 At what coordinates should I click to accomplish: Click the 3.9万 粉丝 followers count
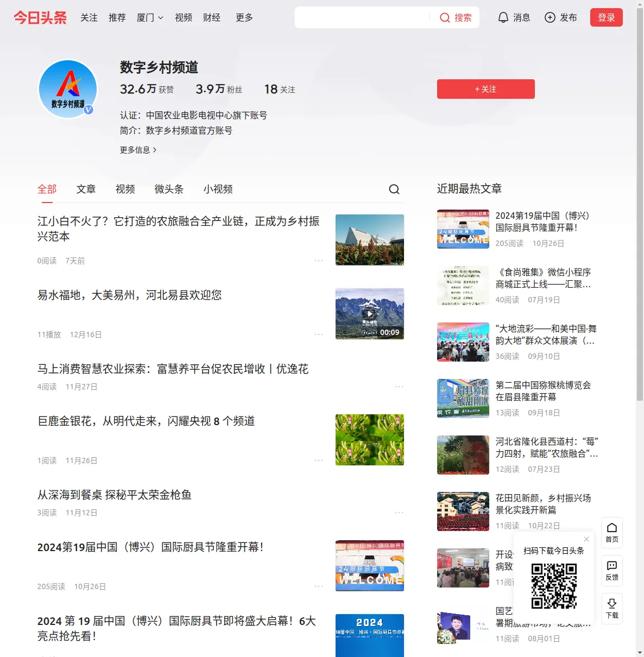click(x=219, y=89)
